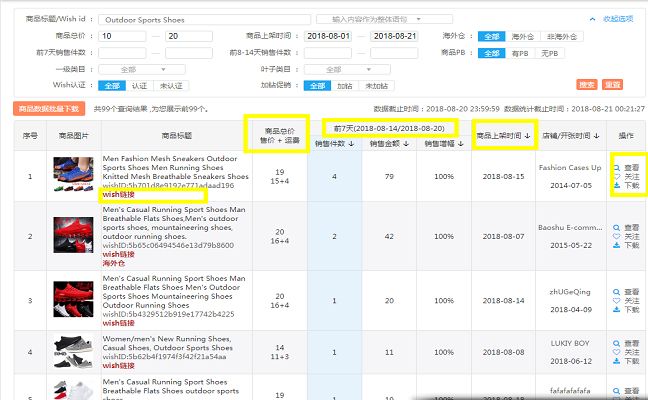Screen dimensions: 648x400
Task: Click view magnifier icon for Baoshu E-comm row
Action: (617, 228)
